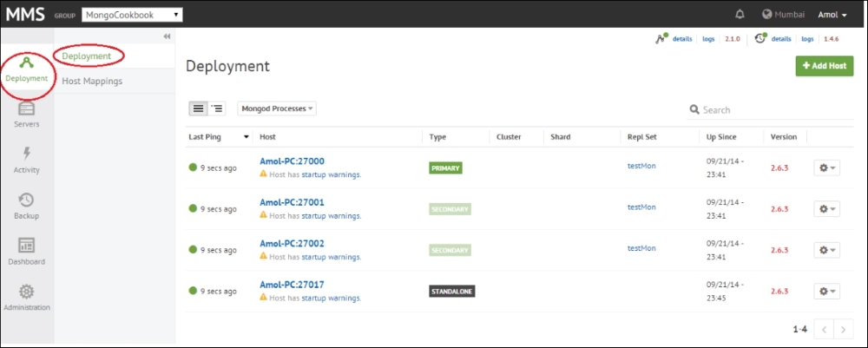Viewport: 868px width, 348px height.
Task: Open gear menu for Amol-PC:27017
Action: (x=826, y=291)
